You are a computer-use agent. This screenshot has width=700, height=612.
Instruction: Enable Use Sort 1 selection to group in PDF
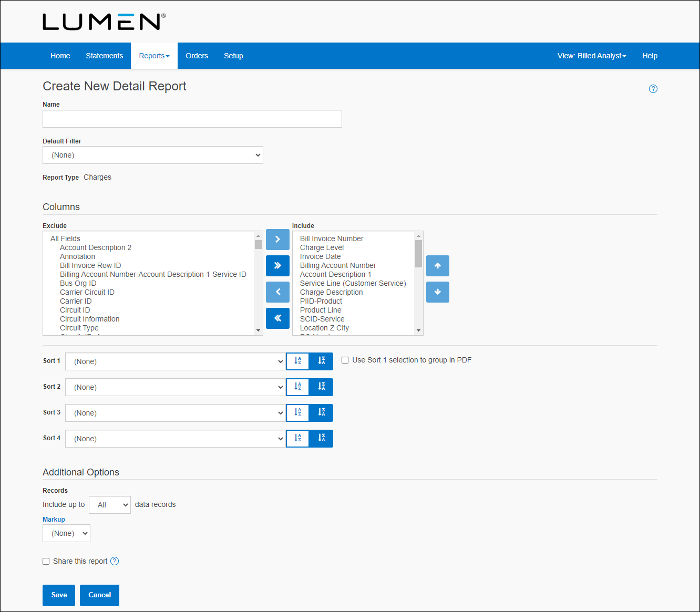[345, 360]
